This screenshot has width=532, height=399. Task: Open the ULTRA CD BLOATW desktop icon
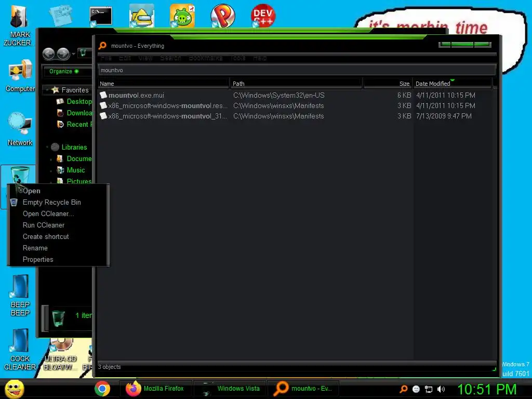60,354
